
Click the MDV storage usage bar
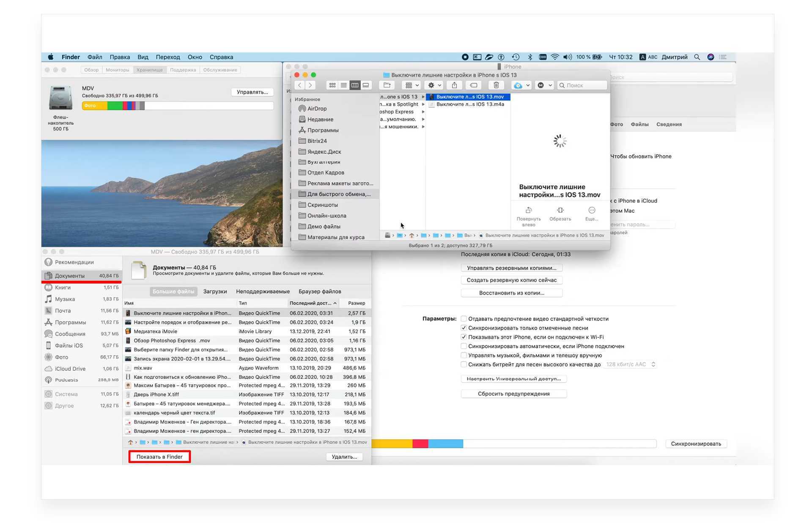(178, 106)
